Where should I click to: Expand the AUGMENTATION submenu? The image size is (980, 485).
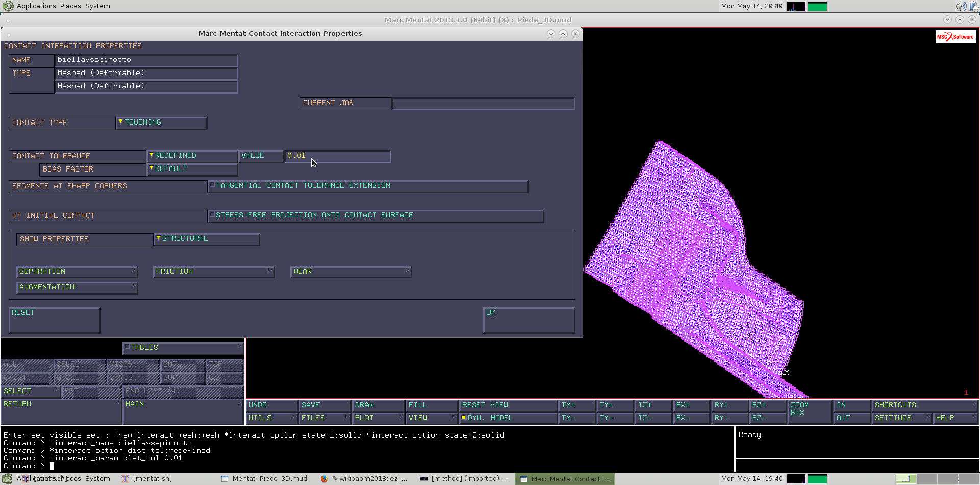(77, 287)
